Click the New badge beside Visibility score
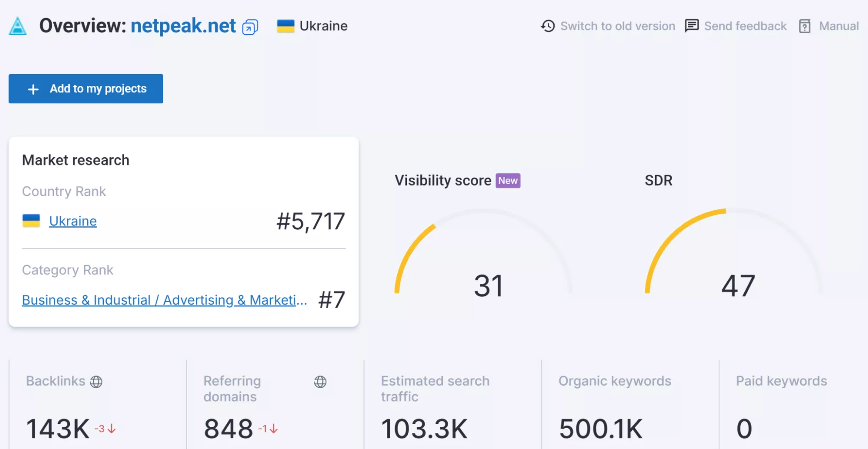This screenshot has width=868, height=449. coord(507,180)
